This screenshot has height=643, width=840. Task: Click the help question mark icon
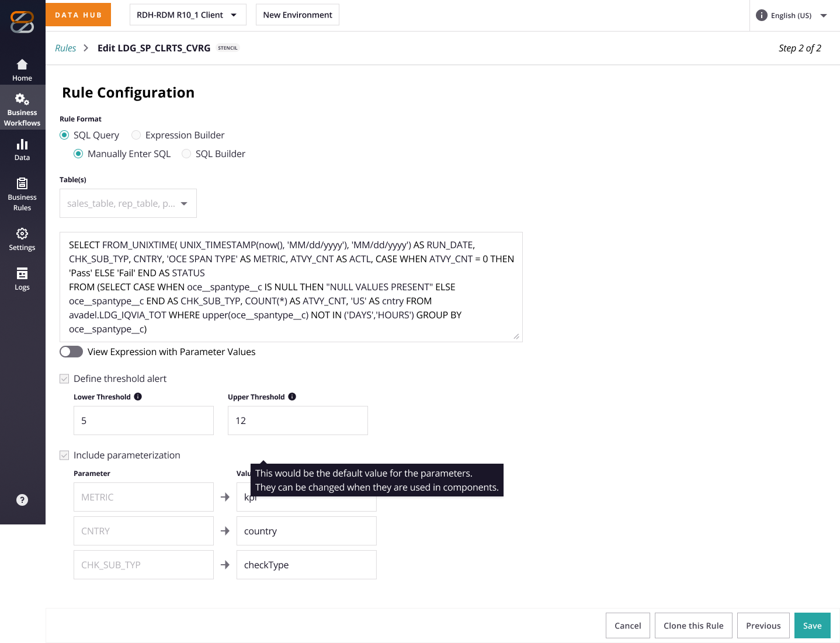22,500
